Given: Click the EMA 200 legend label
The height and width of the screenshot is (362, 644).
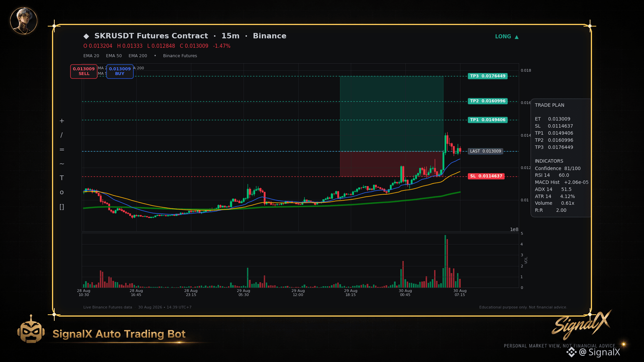Looking at the screenshot, I should tap(138, 56).
